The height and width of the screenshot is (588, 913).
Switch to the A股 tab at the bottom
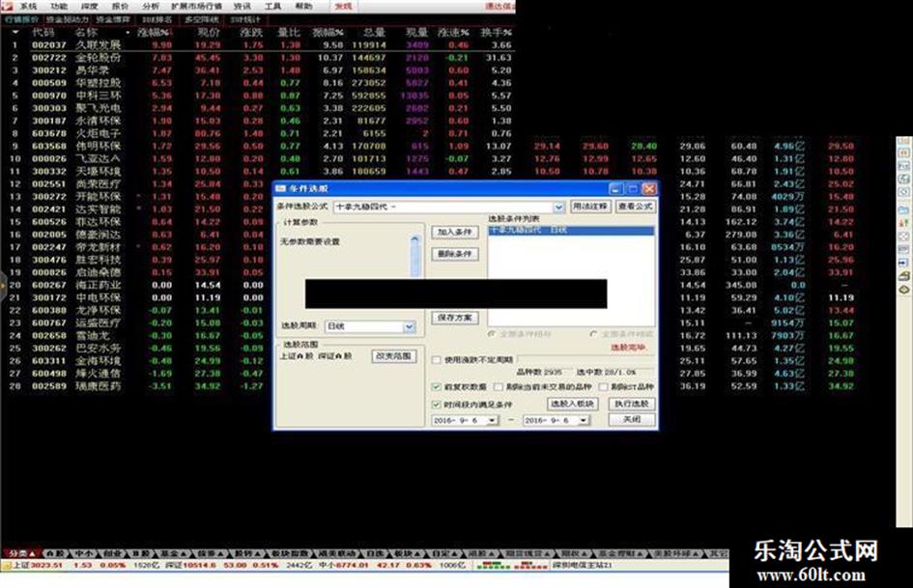coord(54,553)
